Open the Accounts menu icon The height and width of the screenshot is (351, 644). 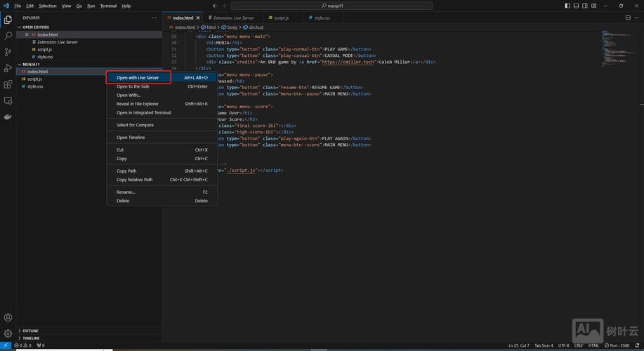coord(8,317)
